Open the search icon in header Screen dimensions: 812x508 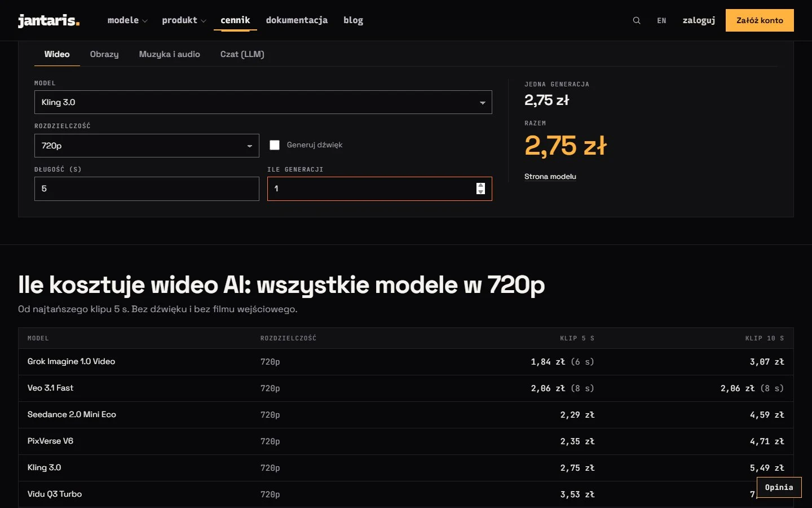637,20
